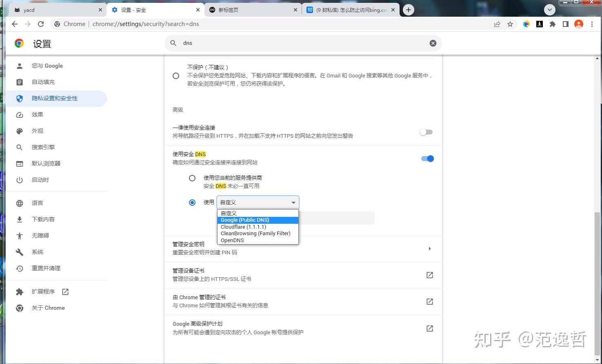The image size is (602, 364).
Task: Click the custom DNS provider input field
Action: pyautogui.click(x=337, y=218)
